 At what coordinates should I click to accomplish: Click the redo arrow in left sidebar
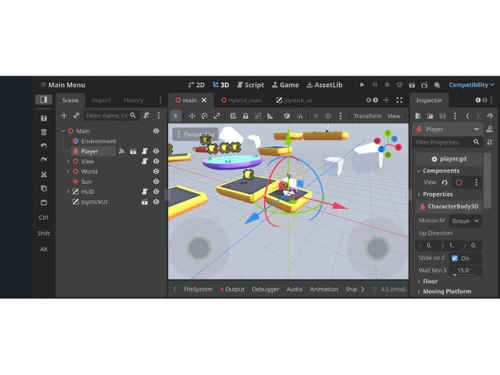[x=44, y=160]
